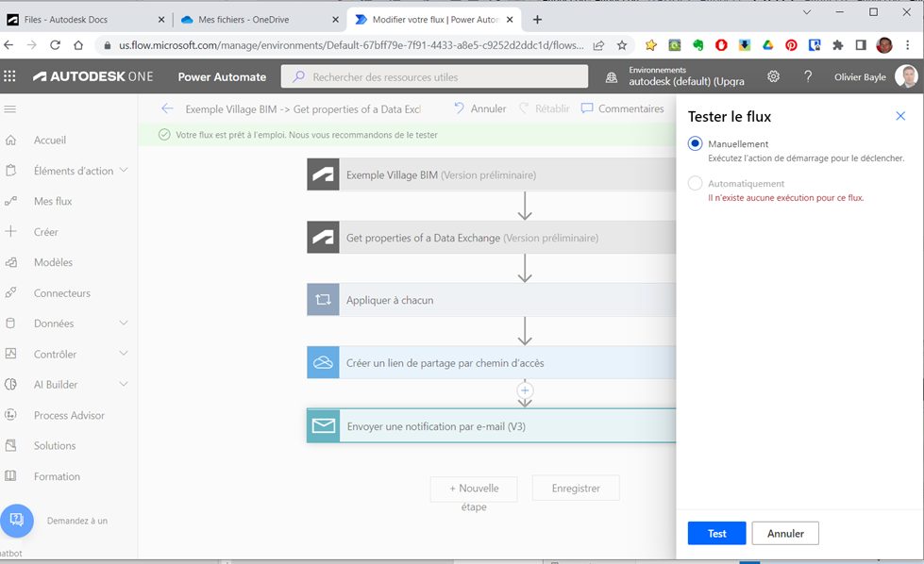Click the Environnements icon
This screenshot has height=564, width=924.
coord(612,77)
